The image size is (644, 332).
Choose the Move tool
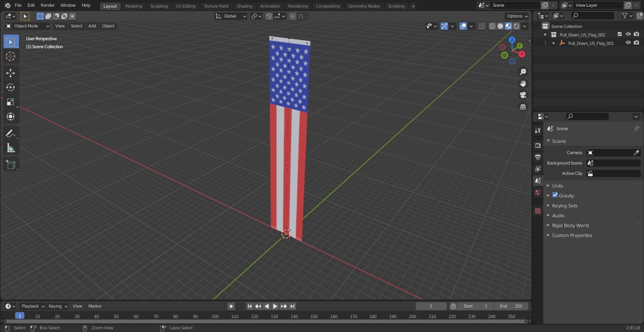(x=11, y=73)
